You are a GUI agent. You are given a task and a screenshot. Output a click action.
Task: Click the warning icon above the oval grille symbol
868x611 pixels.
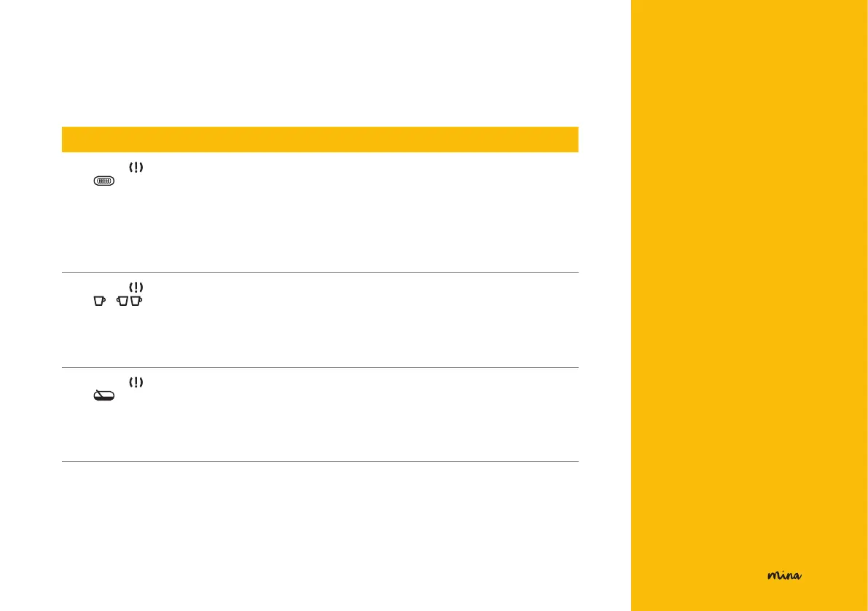point(136,167)
